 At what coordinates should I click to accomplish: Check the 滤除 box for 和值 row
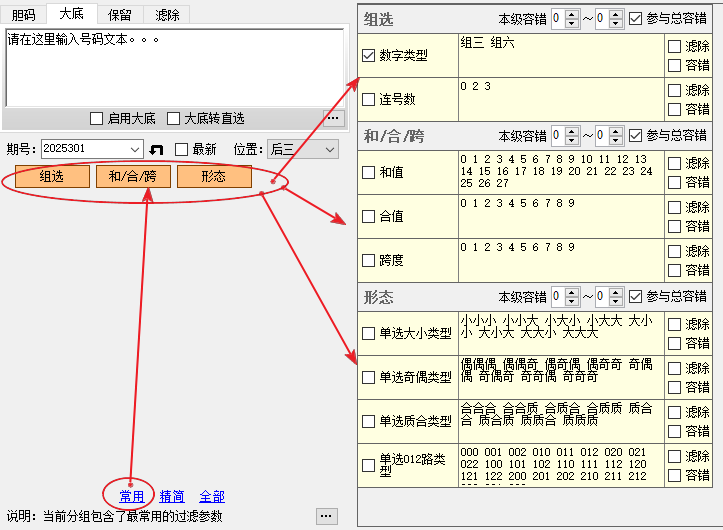(674, 163)
